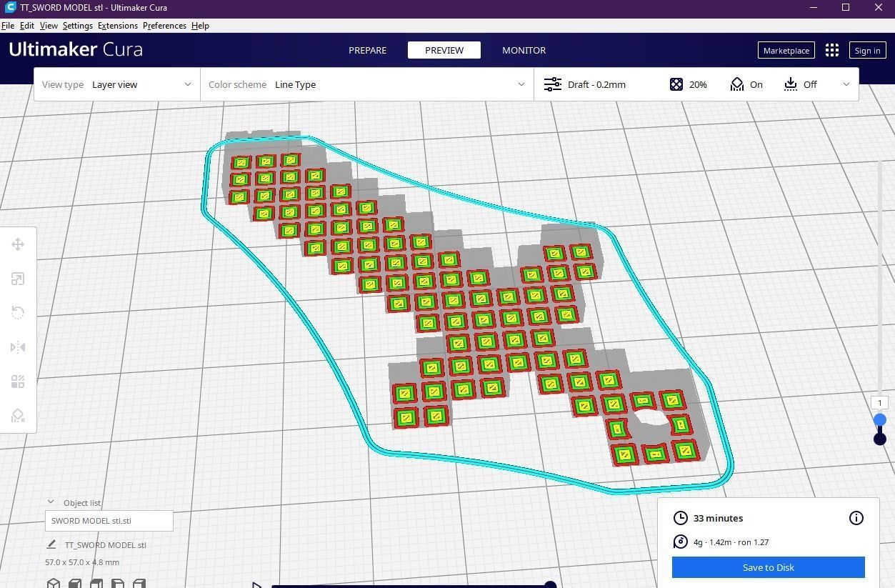Open the Per Model Settings tool
The width and height of the screenshot is (895, 588).
pyautogui.click(x=18, y=382)
